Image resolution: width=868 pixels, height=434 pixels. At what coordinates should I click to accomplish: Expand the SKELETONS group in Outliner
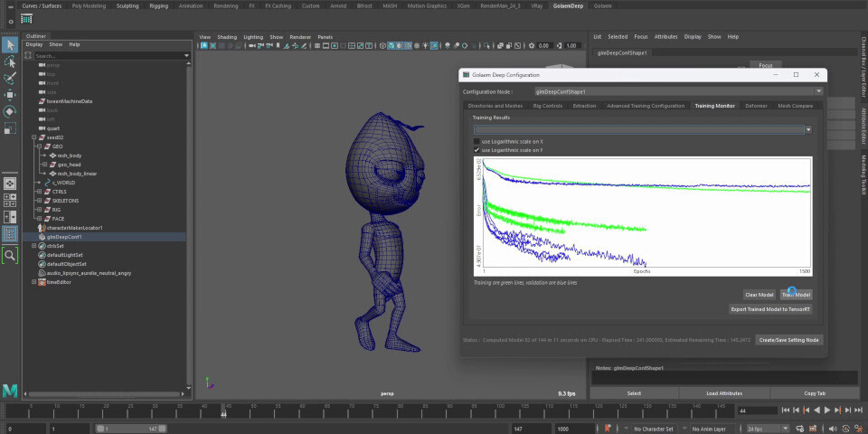[39, 201]
